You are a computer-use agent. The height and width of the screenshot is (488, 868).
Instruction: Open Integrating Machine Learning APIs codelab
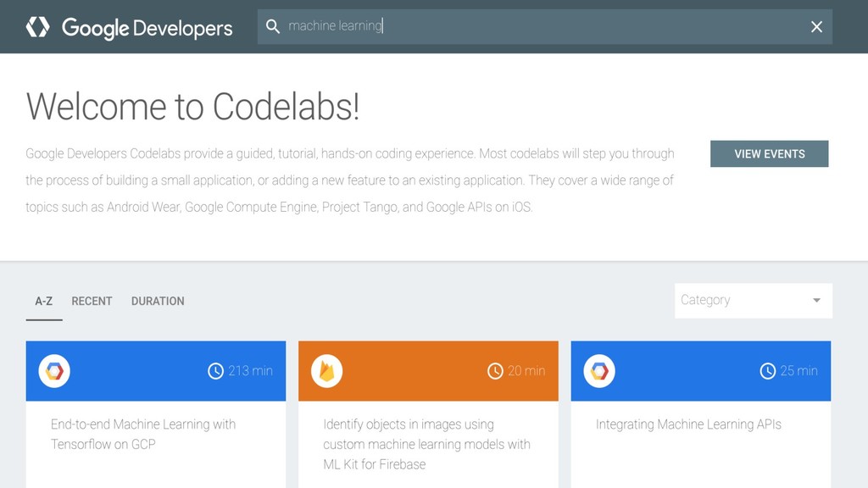[688, 424]
